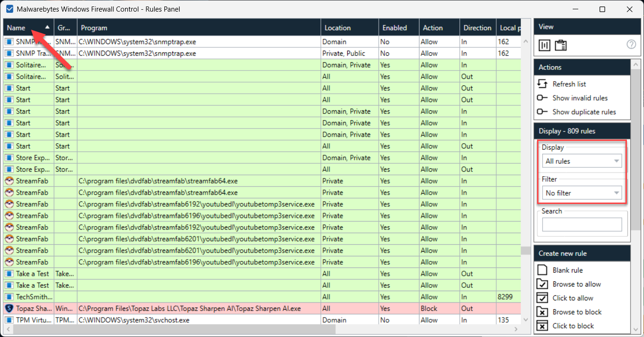Open the Display dropdown showing All rules

[x=581, y=161]
